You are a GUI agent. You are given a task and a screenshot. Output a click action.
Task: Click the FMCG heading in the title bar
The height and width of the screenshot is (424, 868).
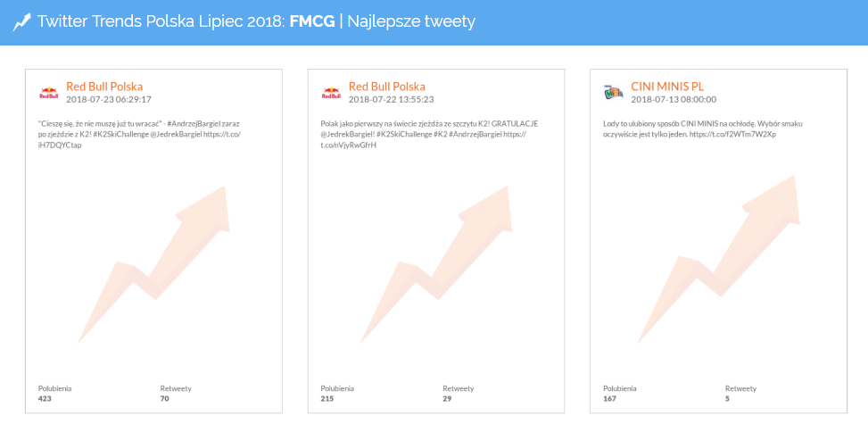(x=311, y=21)
